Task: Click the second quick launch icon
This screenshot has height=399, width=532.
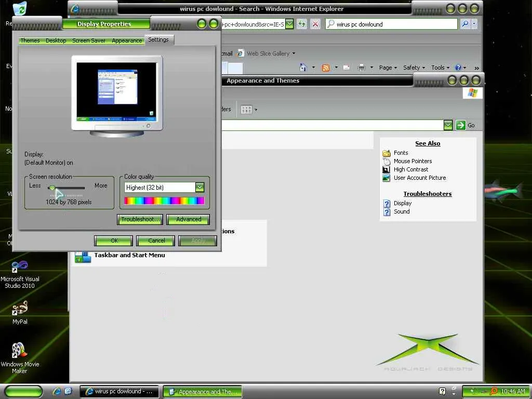Action: click(x=68, y=391)
